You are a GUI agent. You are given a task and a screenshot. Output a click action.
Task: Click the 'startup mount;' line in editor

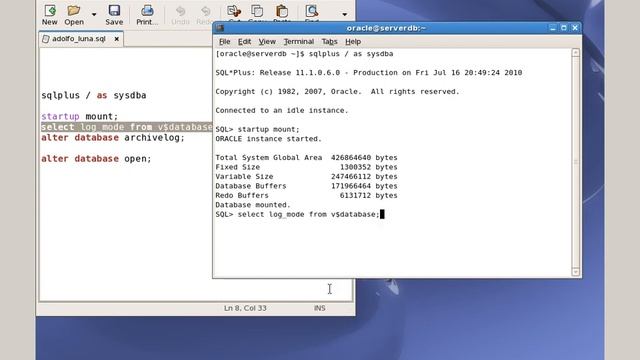[80, 116]
